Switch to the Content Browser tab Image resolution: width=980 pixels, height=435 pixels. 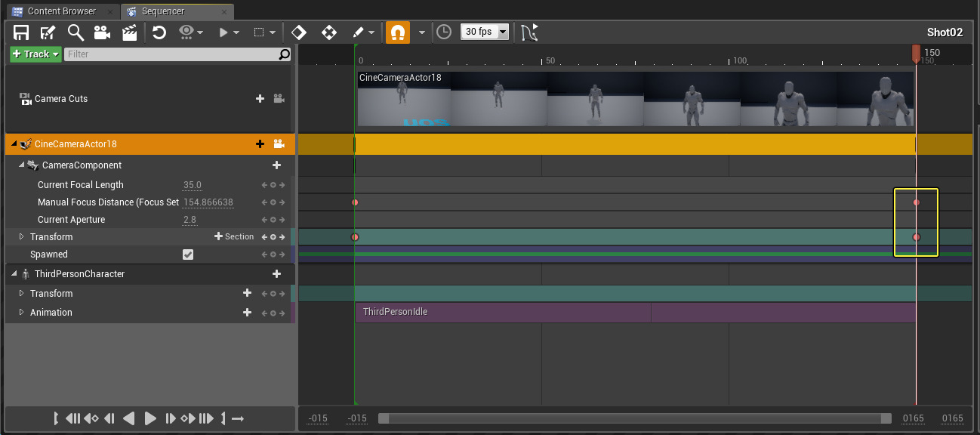tap(60, 11)
